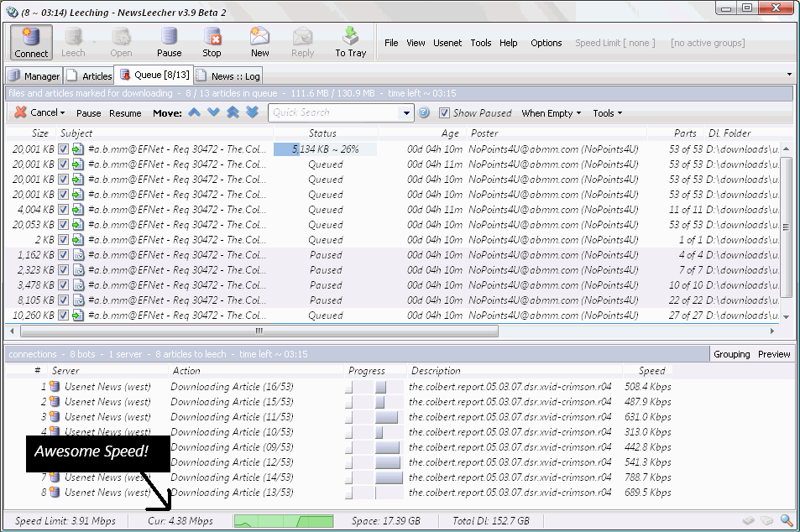This screenshot has height=532, width=800.
Task: Click the green speed graph in status bar
Action: pos(284,521)
